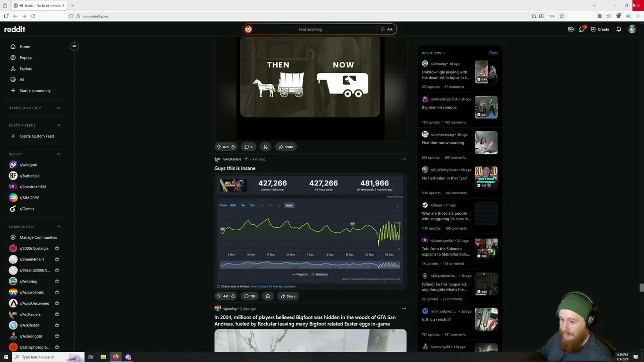Bookmark this page with the star icon

(562, 16)
